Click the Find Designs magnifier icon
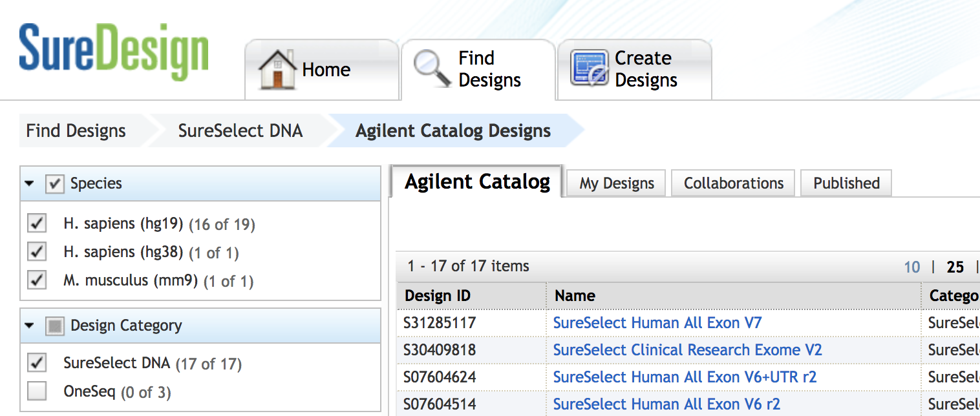 coord(432,68)
